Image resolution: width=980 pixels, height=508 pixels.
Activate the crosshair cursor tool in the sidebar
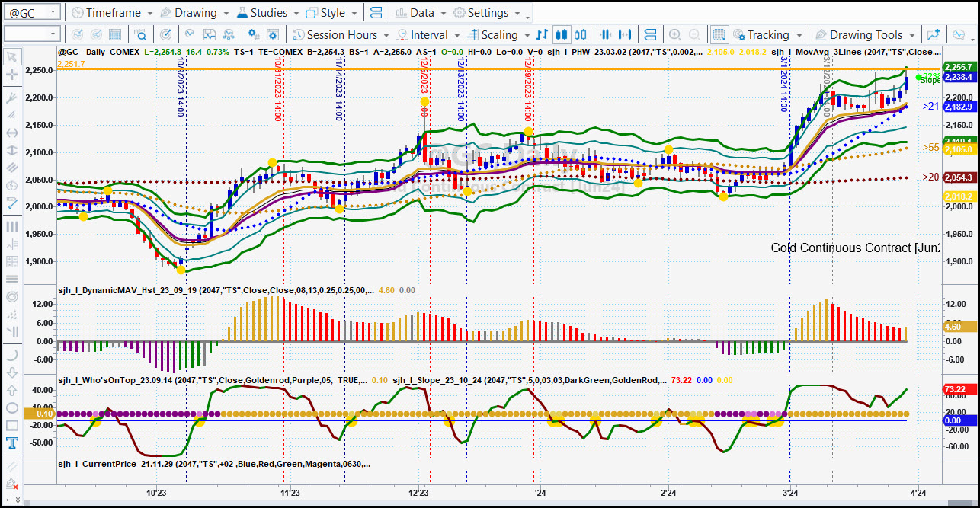click(x=11, y=75)
